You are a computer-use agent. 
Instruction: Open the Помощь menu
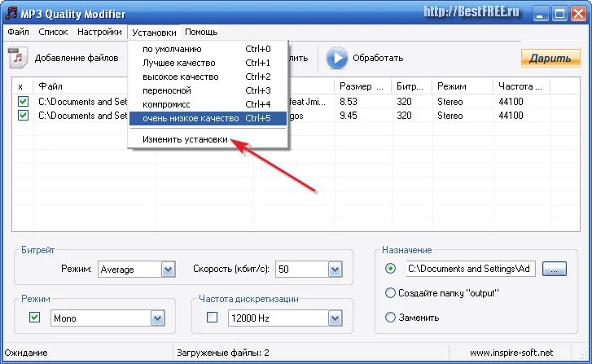click(x=201, y=32)
